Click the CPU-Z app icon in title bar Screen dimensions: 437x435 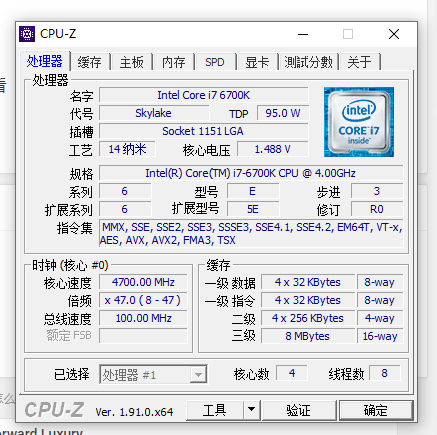click(27, 34)
